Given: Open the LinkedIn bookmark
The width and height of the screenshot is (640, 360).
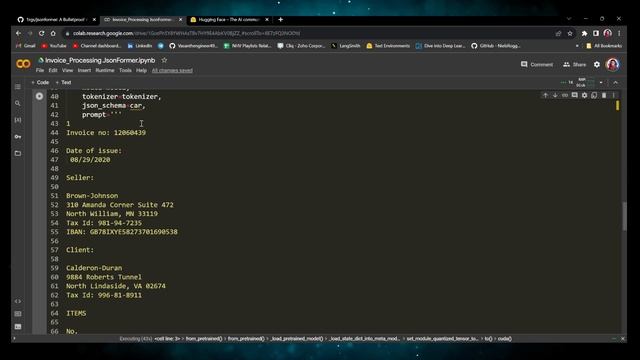Looking at the screenshot, I should 140,46.
